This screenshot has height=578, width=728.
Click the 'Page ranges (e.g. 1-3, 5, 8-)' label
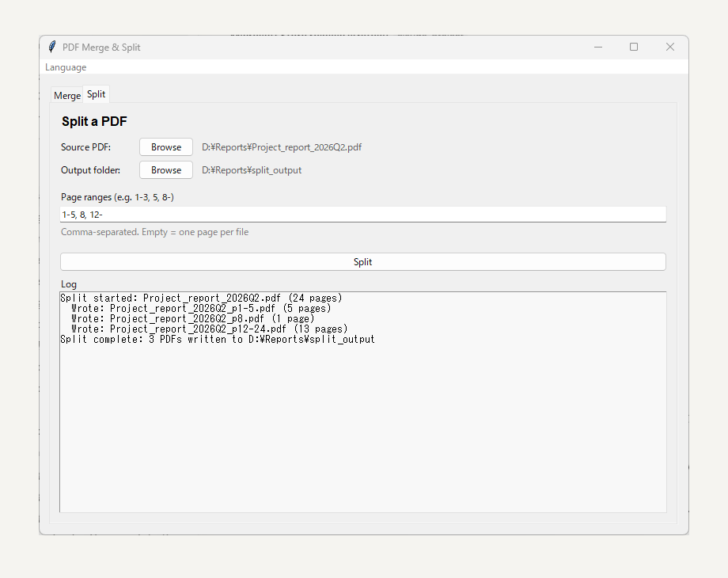[117, 197]
